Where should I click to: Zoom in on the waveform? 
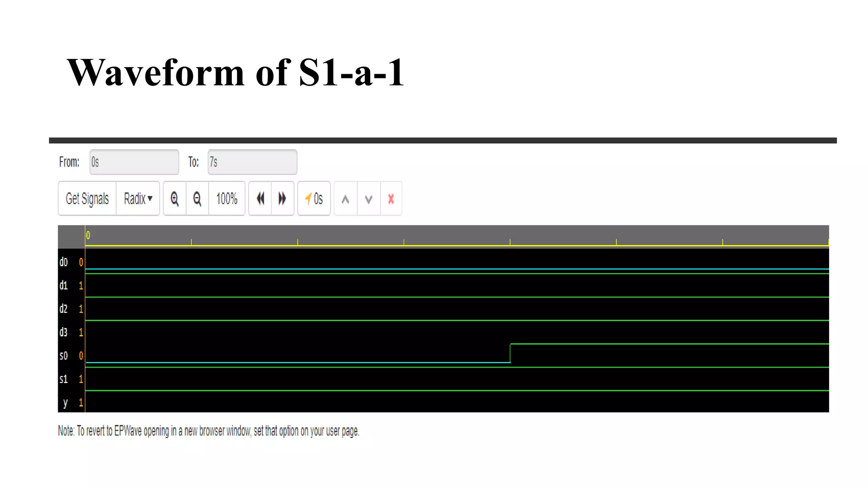coord(175,199)
